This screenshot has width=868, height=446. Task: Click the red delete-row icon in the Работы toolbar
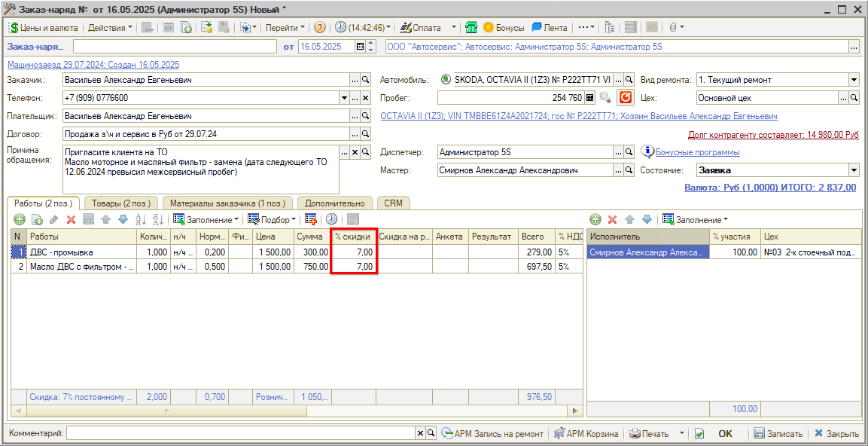(x=71, y=219)
